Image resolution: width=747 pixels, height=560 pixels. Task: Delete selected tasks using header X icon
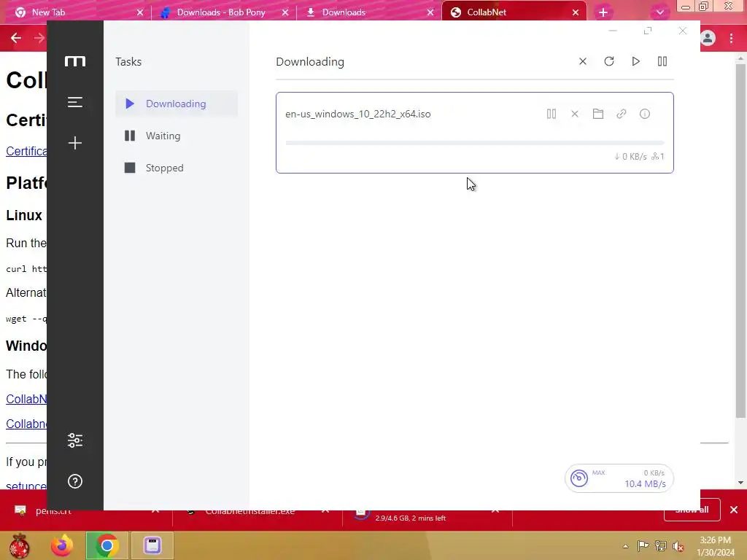pyautogui.click(x=583, y=61)
